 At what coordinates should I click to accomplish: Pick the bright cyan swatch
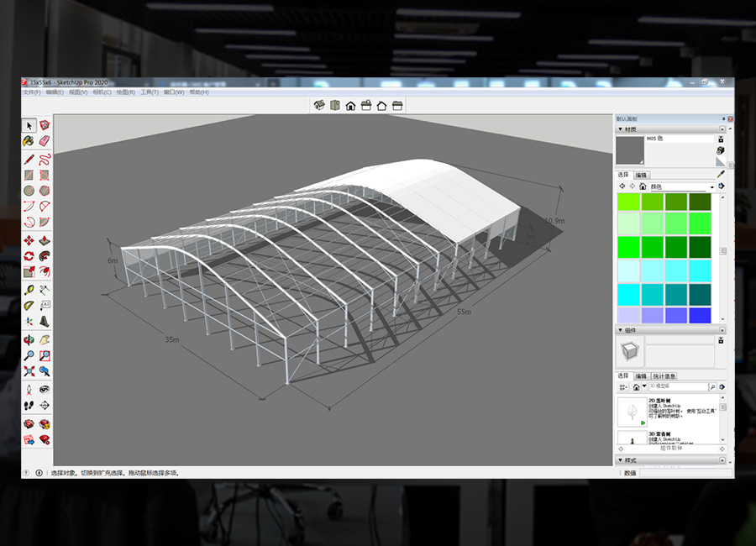(628, 295)
